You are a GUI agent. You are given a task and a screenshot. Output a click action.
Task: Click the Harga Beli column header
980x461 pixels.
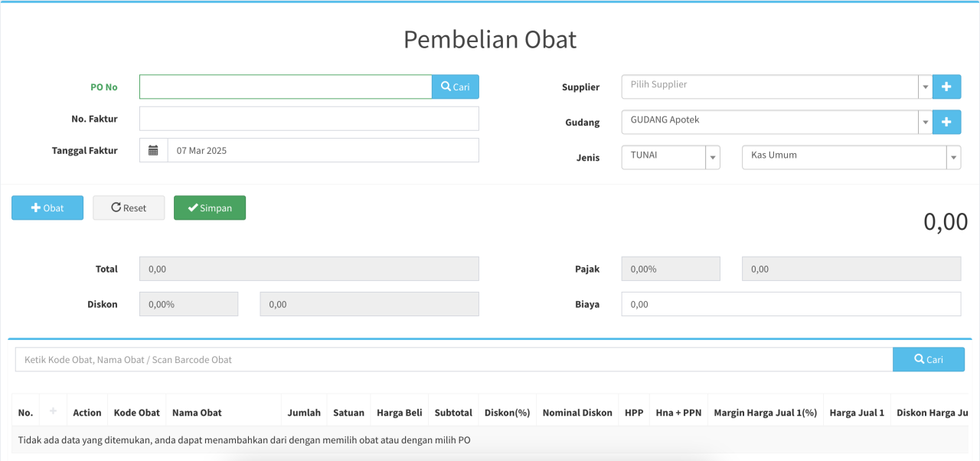click(x=399, y=413)
